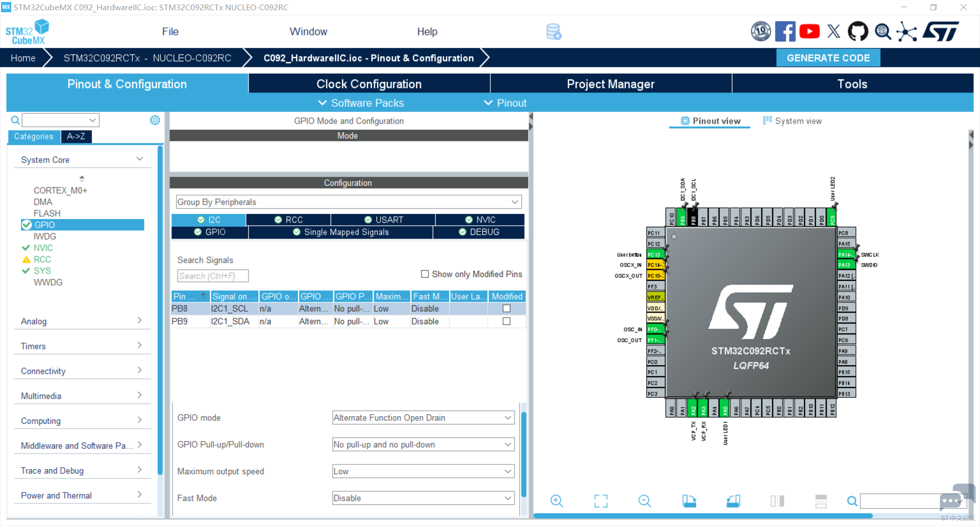The image size is (980, 526).
Task: Click the USART peripheral button
Action: (383, 220)
